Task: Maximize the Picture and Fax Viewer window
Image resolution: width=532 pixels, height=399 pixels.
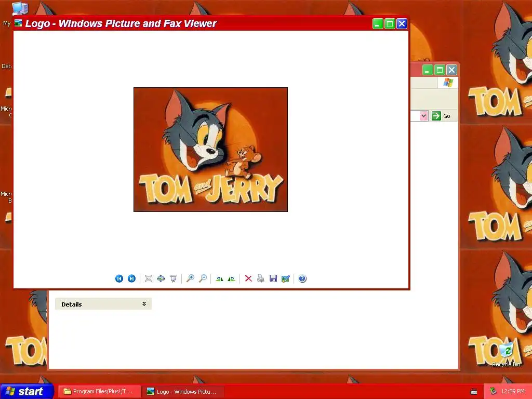Action: click(x=390, y=24)
